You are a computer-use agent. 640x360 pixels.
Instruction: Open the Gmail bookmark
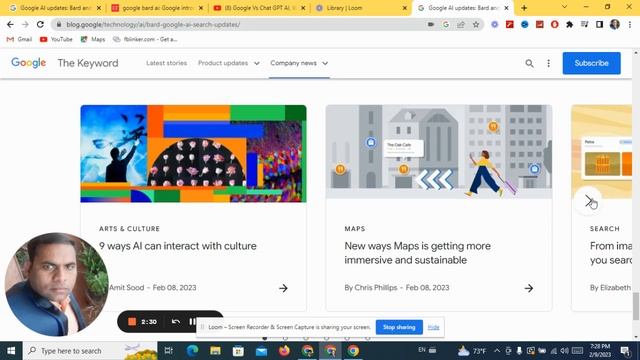pos(20,39)
